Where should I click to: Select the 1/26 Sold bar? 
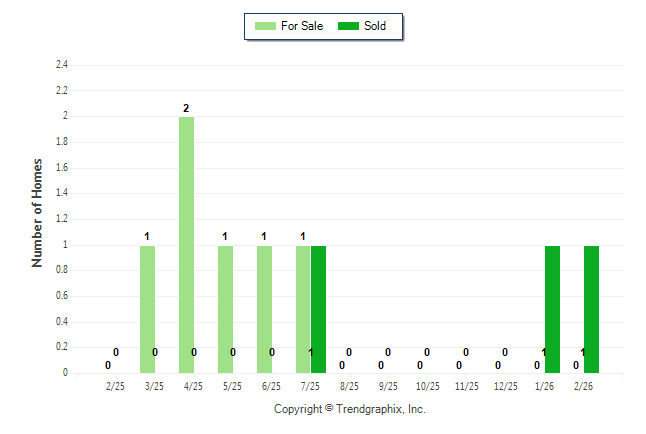coord(552,309)
